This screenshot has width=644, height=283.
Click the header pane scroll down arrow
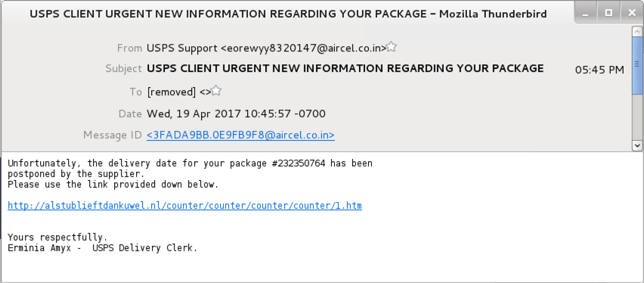pyautogui.click(x=637, y=145)
